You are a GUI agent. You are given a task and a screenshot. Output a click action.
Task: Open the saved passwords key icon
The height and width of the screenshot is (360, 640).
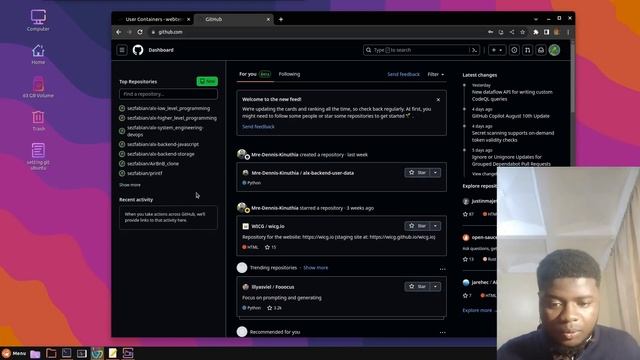(491, 32)
